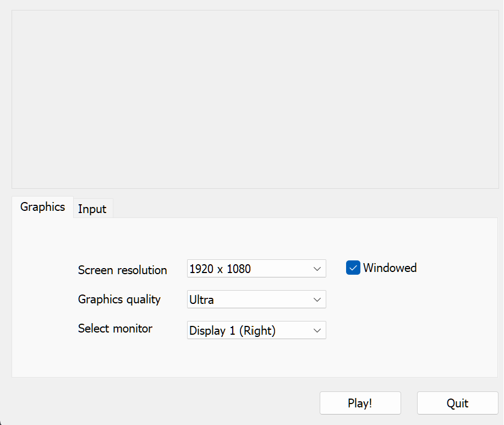Screen dimensions: 504x425
Task: Switch to the Graphics tab
Action: pos(43,207)
